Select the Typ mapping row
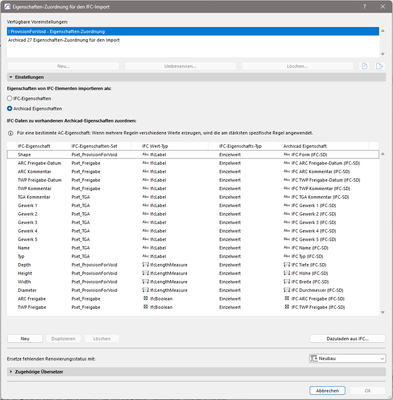Viewport: 393px width, 400px height. [193, 256]
